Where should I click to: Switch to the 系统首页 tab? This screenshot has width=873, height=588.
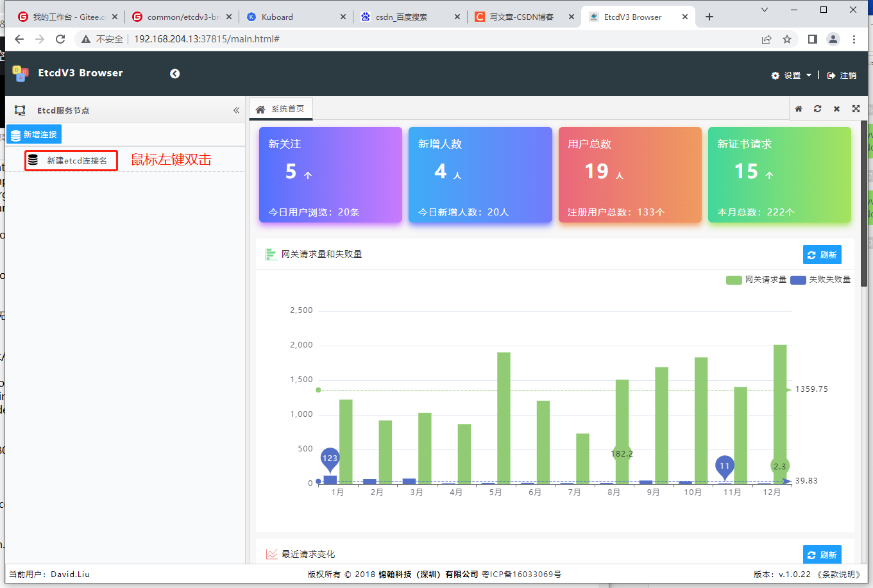point(280,109)
